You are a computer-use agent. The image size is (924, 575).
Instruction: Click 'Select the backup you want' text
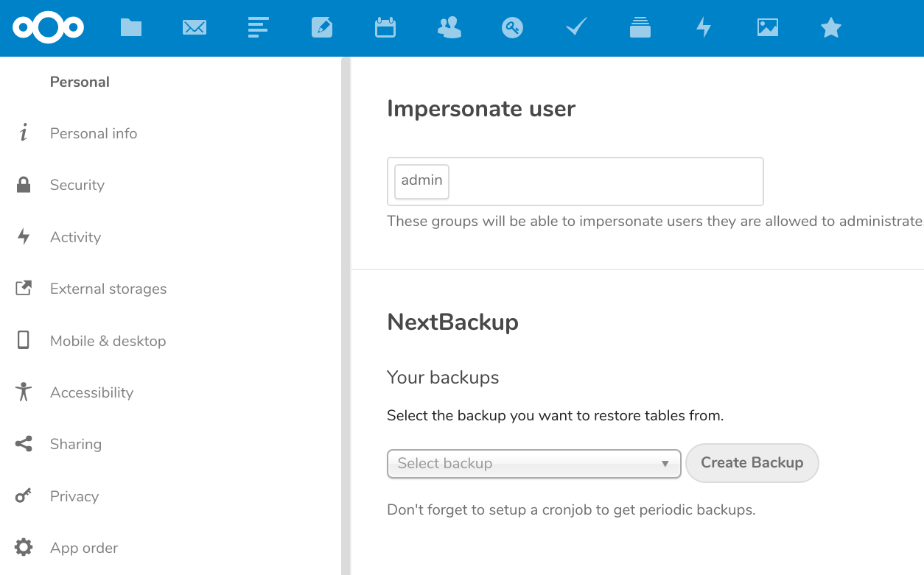[x=555, y=416]
